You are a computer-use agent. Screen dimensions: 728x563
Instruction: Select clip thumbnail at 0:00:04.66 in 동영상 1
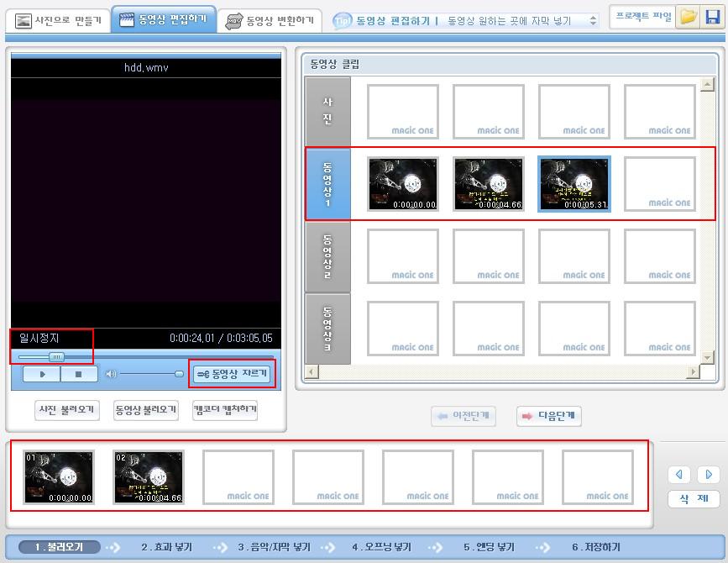(x=489, y=184)
